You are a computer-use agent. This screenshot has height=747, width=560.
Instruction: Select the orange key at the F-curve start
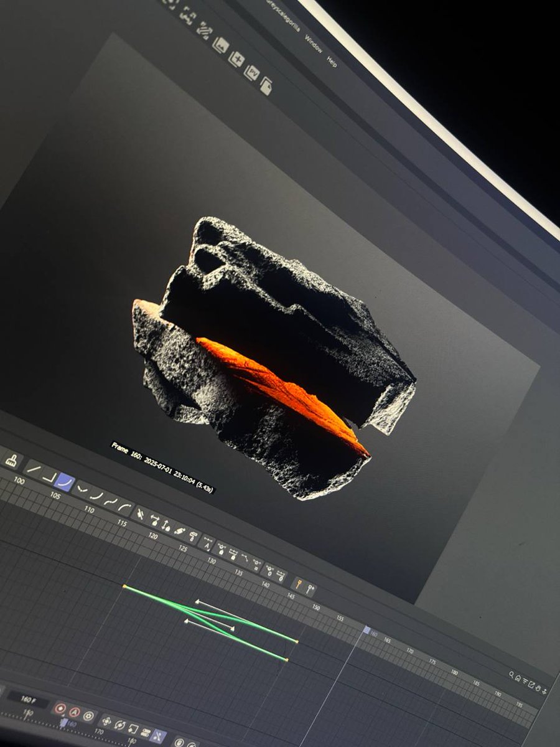coord(124,586)
